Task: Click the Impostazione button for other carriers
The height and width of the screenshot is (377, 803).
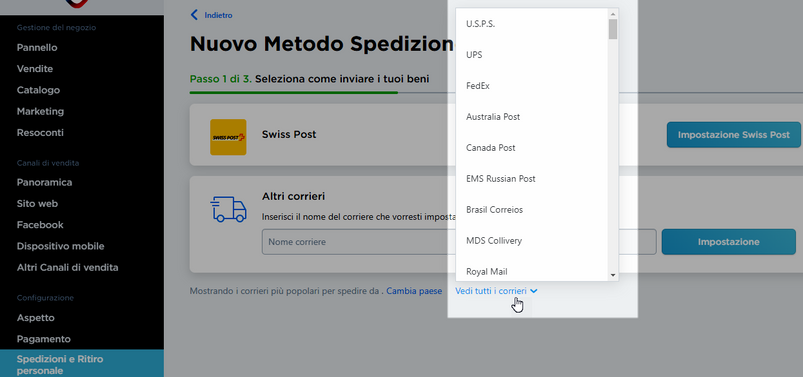Action: coord(728,242)
